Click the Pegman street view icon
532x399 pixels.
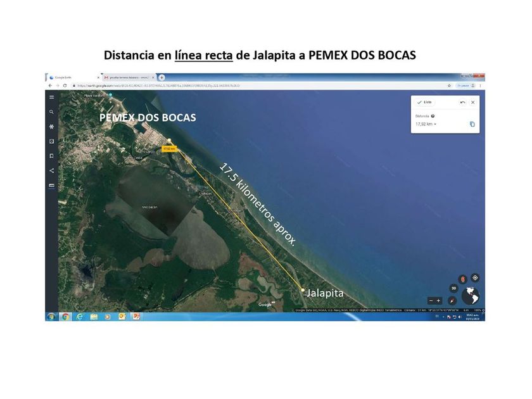462,278
